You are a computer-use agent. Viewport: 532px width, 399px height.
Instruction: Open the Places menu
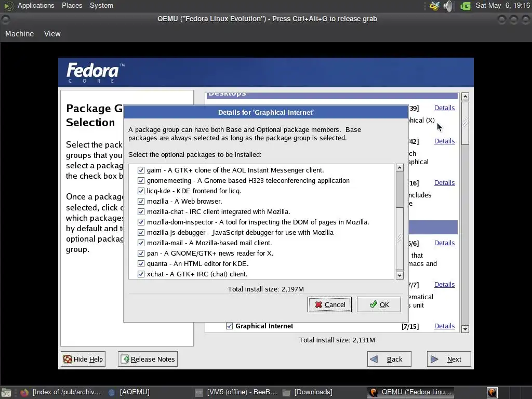pyautogui.click(x=72, y=5)
